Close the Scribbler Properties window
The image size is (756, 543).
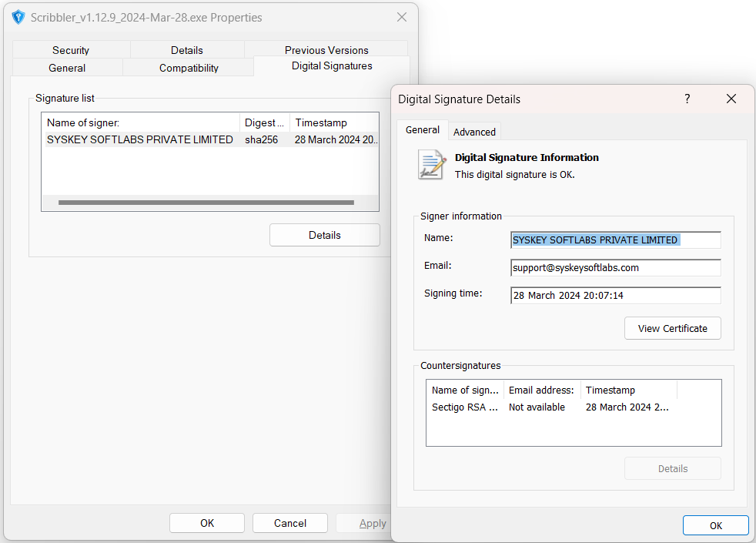[401, 17]
